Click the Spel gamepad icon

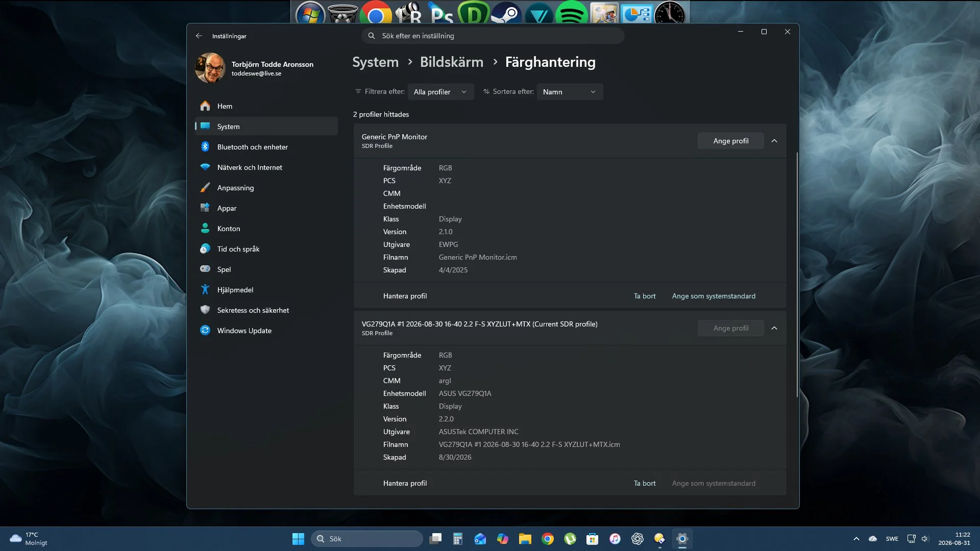click(205, 269)
